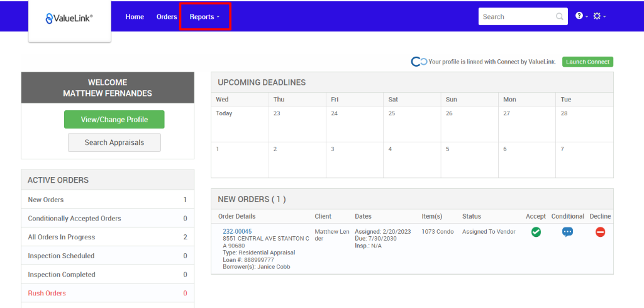The height and width of the screenshot is (308, 644).
Task: Click the Order Details column header
Action: click(x=236, y=216)
